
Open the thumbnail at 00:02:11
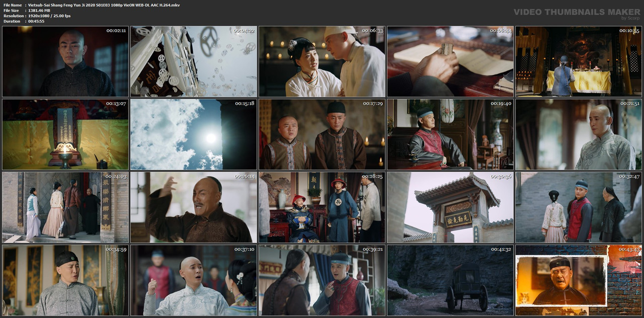pos(65,61)
